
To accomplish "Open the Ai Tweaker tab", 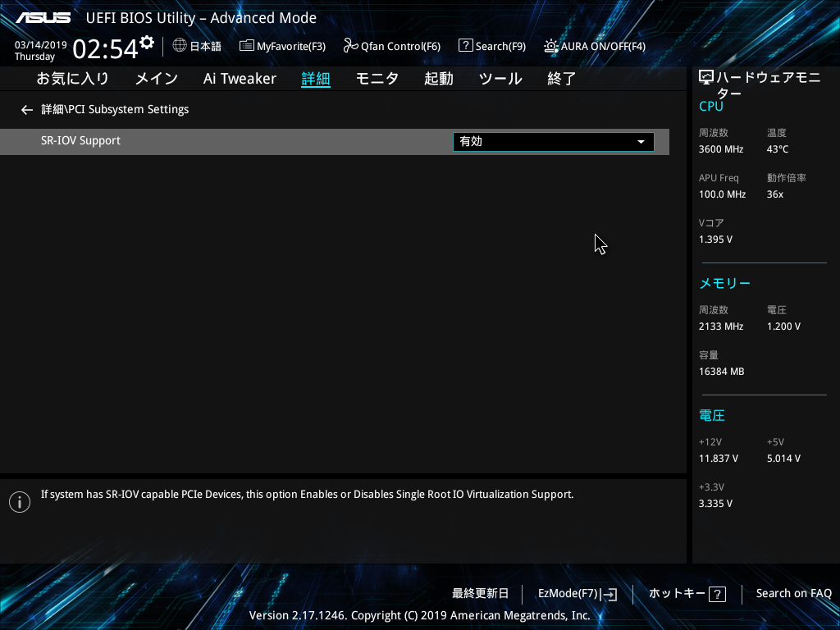I will pyautogui.click(x=240, y=79).
